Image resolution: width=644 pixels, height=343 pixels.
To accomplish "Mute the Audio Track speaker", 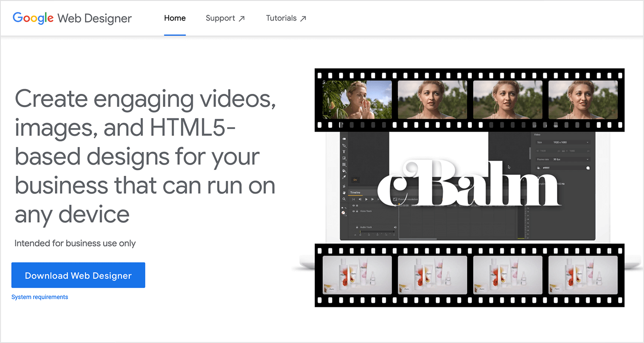I will pyautogui.click(x=395, y=227).
